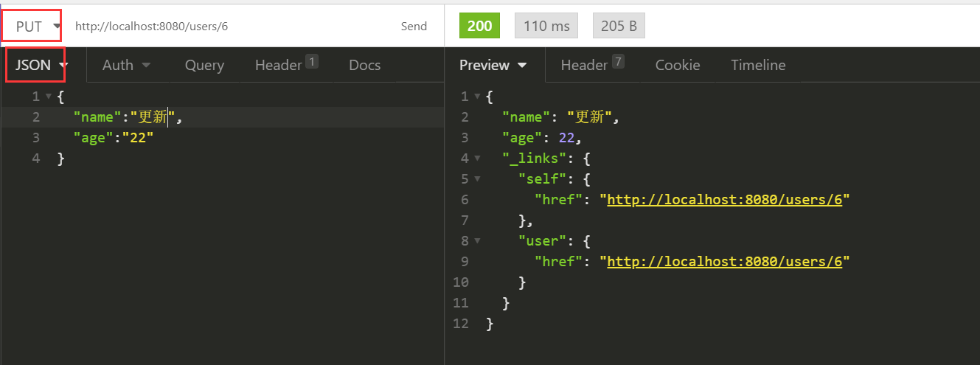Viewport: 980px width, 365px height.
Task: Click the "更新" value in response preview
Action: [x=590, y=117]
